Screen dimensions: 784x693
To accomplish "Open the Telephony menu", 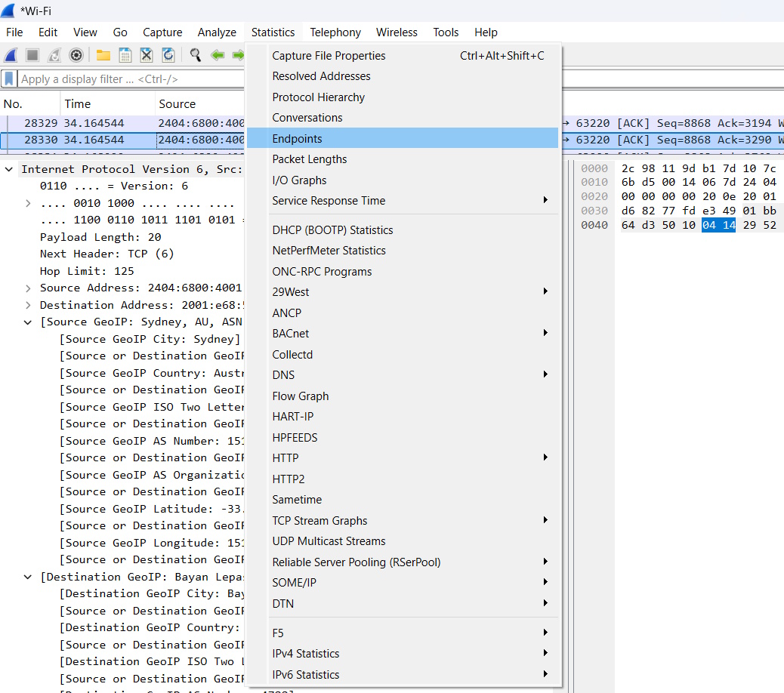I will [x=335, y=32].
